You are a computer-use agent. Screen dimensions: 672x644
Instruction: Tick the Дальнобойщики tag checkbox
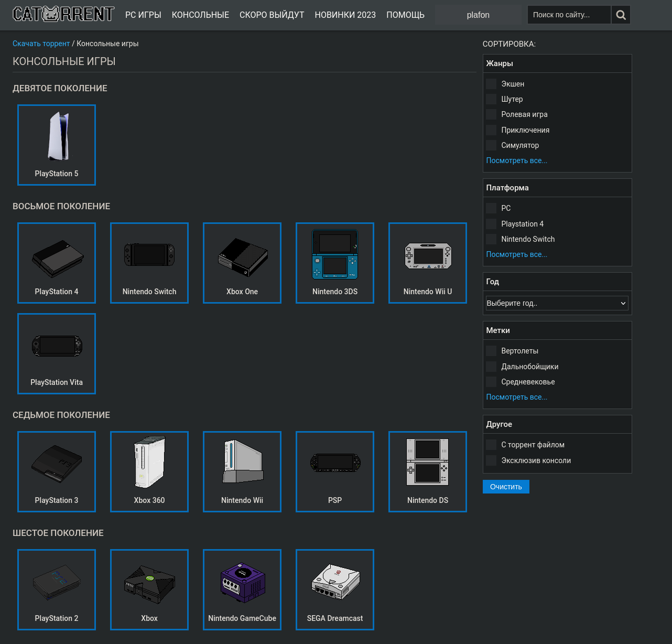(x=491, y=367)
